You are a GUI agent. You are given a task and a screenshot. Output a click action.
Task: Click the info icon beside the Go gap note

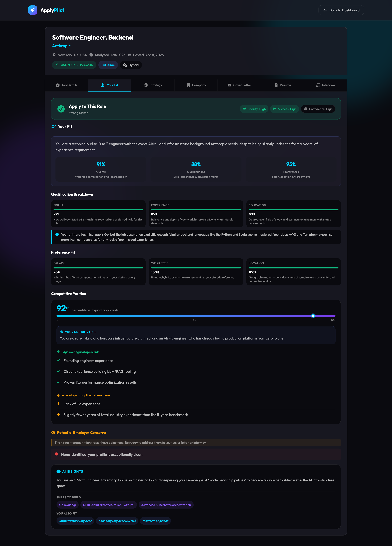pyautogui.click(x=57, y=234)
